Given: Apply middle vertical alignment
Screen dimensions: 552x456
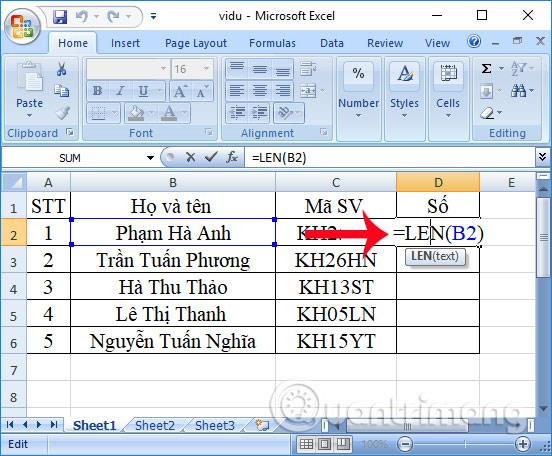Looking at the screenshot, I should point(259,69).
